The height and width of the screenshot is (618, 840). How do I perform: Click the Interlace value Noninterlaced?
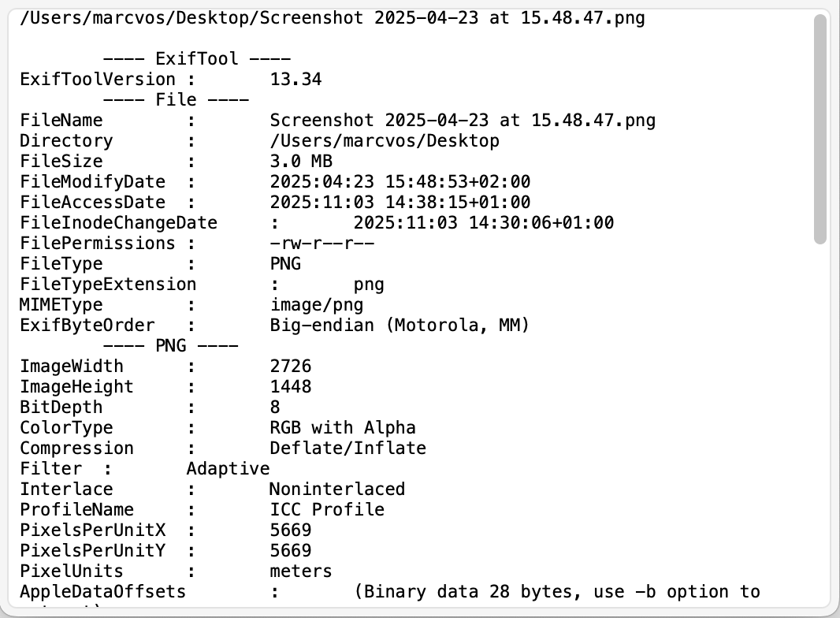point(336,490)
